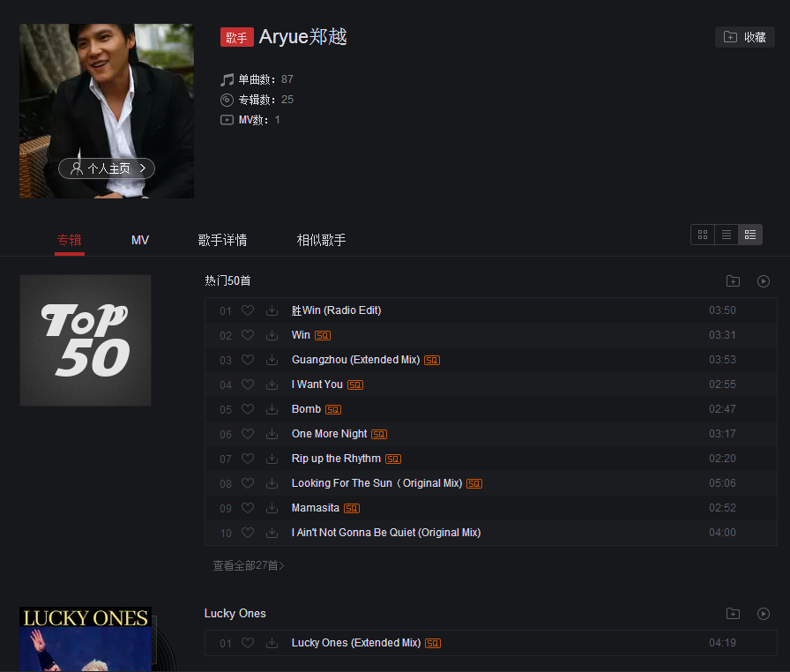The height and width of the screenshot is (672, 790).
Task: Click the artist name Aryue郑越
Action: coord(302,37)
